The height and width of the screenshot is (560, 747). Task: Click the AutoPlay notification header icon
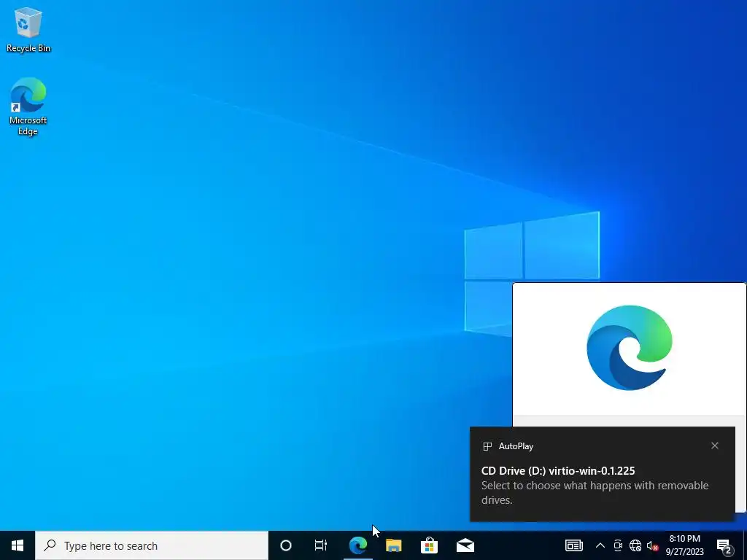coord(487,446)
